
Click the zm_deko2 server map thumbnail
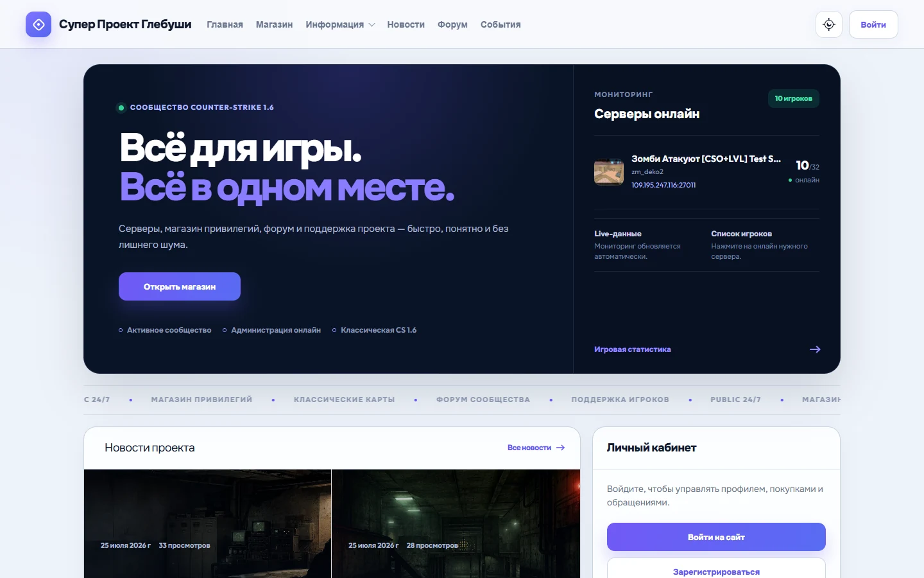(x=609, y=172)
